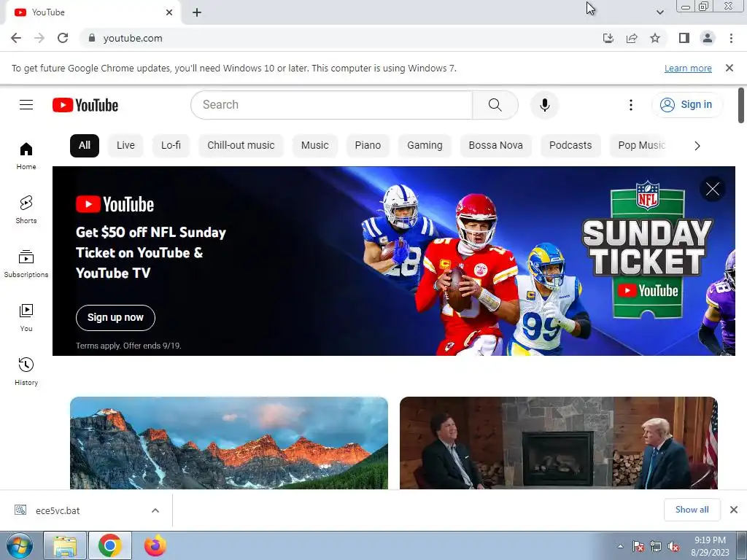Open the taskbar clock 9:19 PM
Screen dimensions: 747x560
710,546
